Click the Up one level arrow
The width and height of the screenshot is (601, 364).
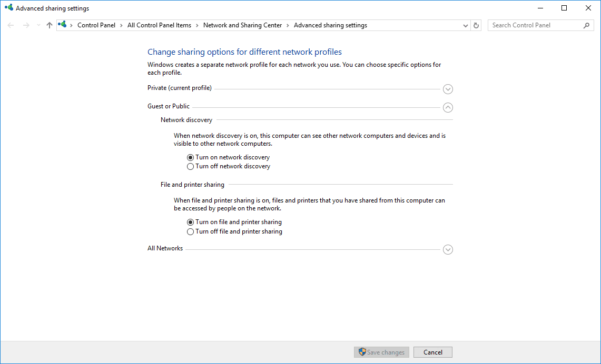coord(50,25)
